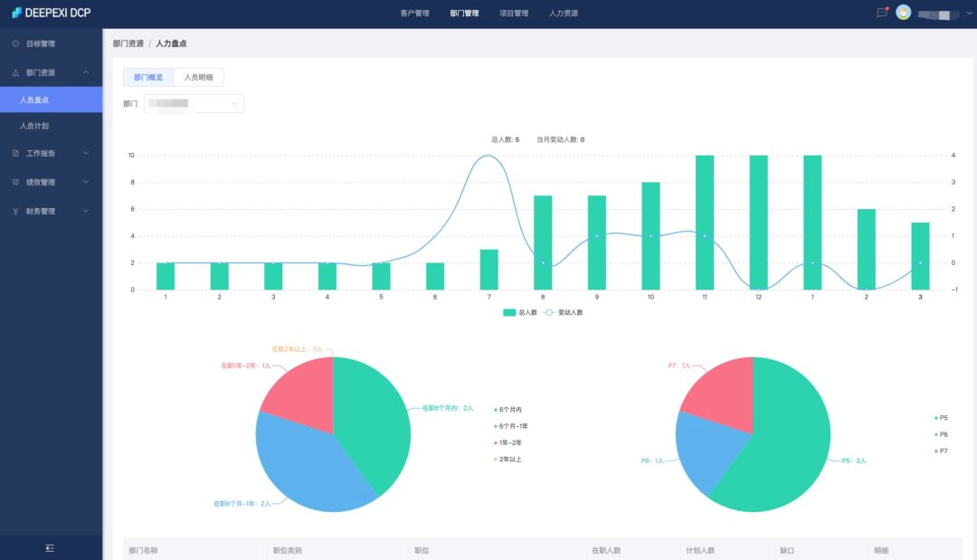Click the 职位 column header
The image size is (977, 560).
click(422, 551)
